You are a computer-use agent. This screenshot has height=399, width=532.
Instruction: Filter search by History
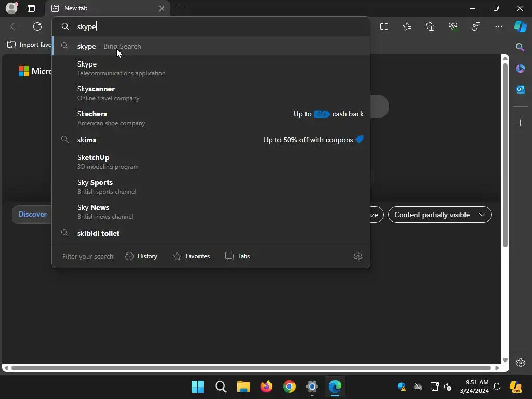(141, 256)
